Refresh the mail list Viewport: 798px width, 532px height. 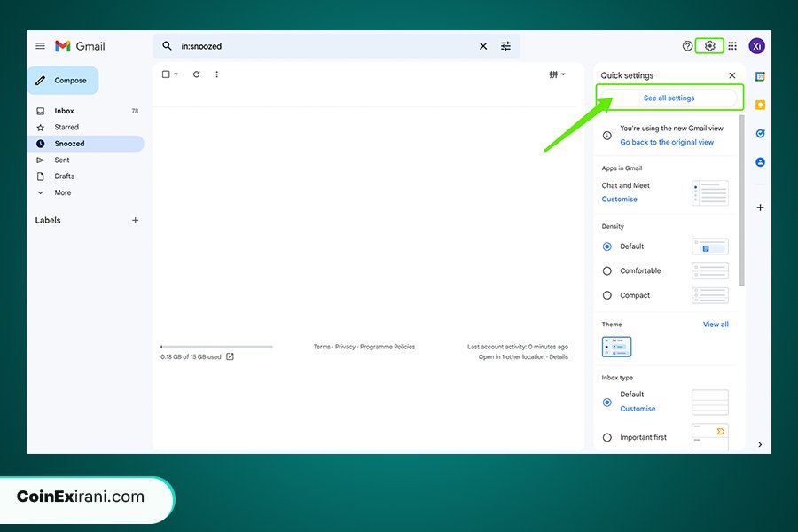click(x=197, y=74)
